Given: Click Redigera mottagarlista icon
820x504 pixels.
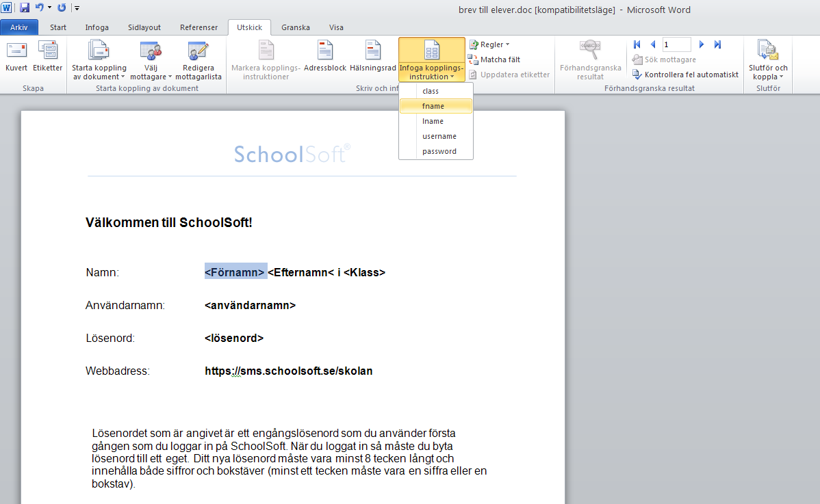Looking at the screenshot, I should [198, 61].
